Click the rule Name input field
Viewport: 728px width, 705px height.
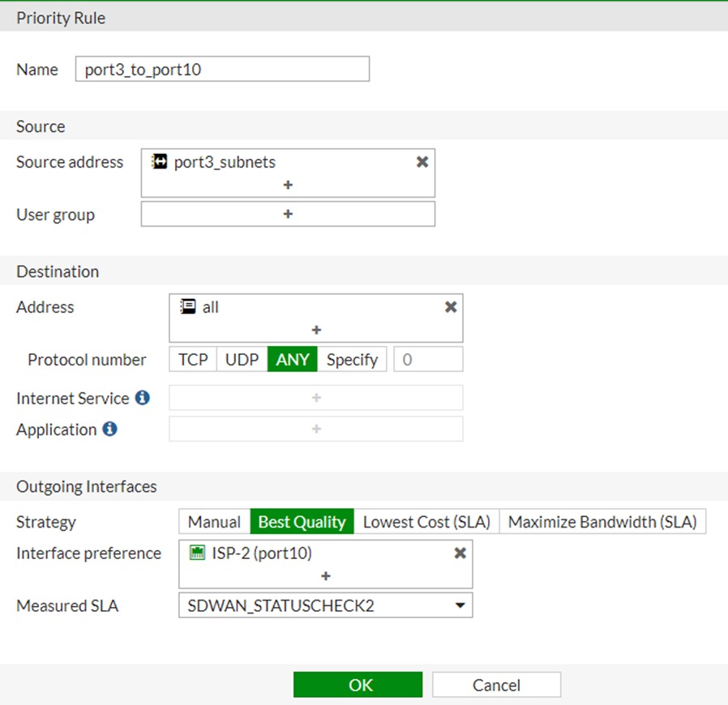pos(222,70)
